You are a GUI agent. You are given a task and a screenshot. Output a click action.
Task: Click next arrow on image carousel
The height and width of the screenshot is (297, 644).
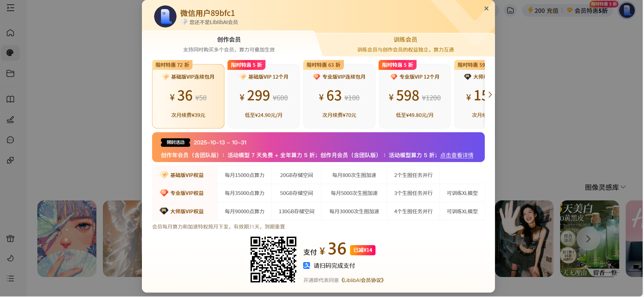pyautogui.click(x=588, y=239)
